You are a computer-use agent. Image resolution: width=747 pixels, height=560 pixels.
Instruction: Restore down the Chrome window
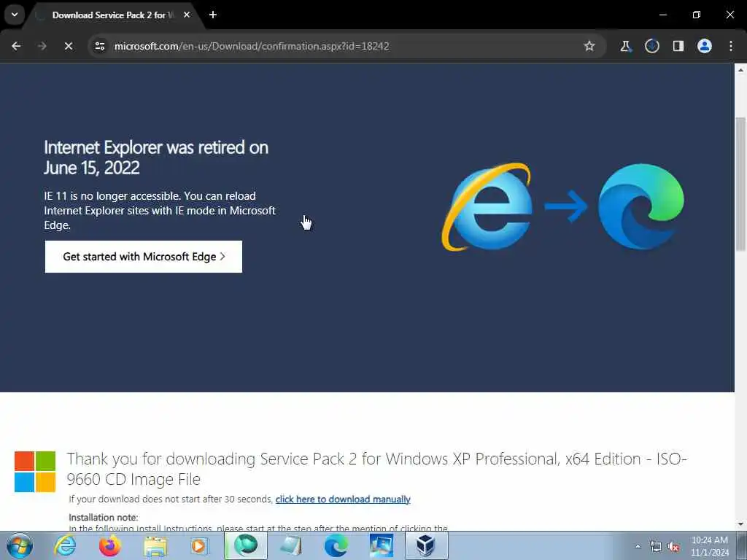(697, 15)
